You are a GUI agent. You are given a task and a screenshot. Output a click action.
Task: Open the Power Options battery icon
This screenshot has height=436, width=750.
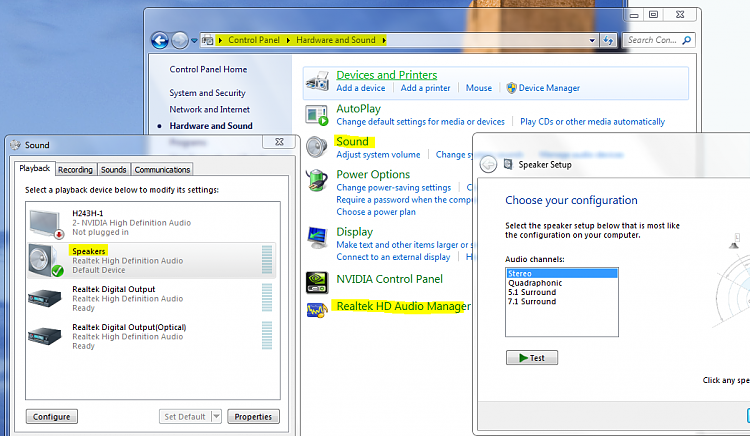coord(317,180)
